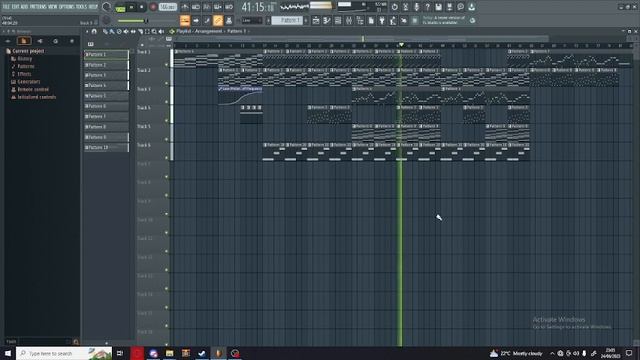Screen dimensions: 640x360
Task: Click the taskbar search box
Action: [64, 353]
